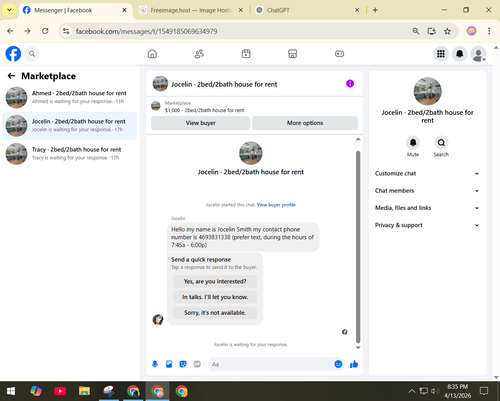Click the Facebook search magnifier icon
500x401 pixels.
pos(32,54)
